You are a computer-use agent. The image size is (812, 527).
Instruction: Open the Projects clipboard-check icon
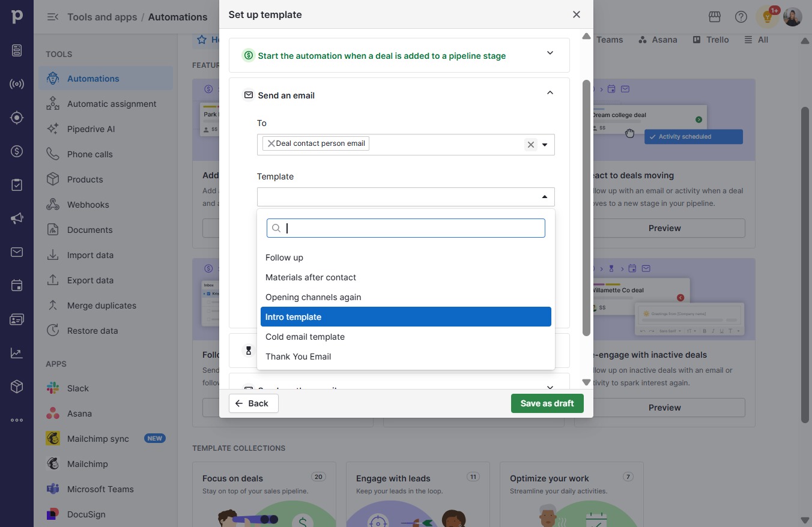17,185
